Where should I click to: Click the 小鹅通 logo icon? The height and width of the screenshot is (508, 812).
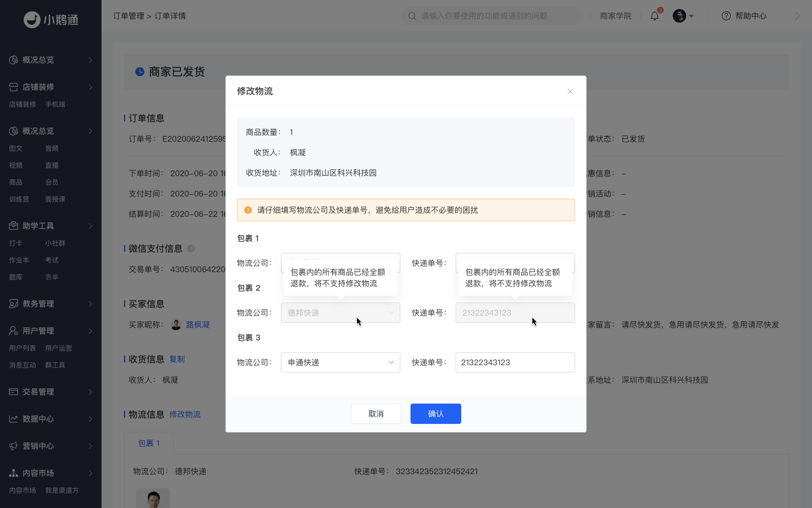[x=32, y=20]
